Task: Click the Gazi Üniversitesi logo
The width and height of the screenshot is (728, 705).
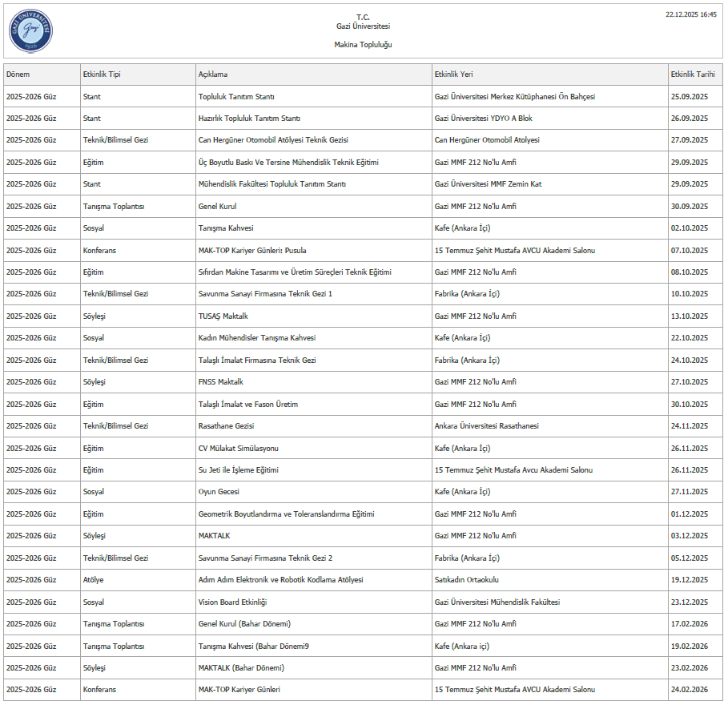Action: click(x=31, y=30)
